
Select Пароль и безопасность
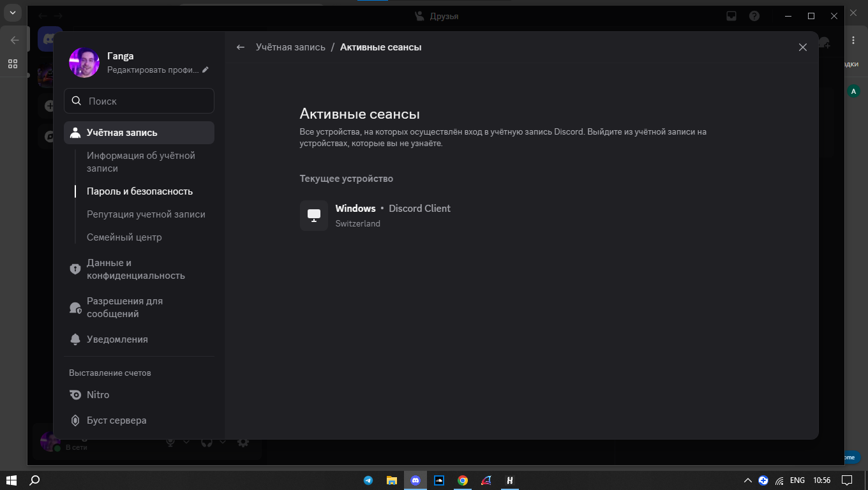[x=140, y=191]
